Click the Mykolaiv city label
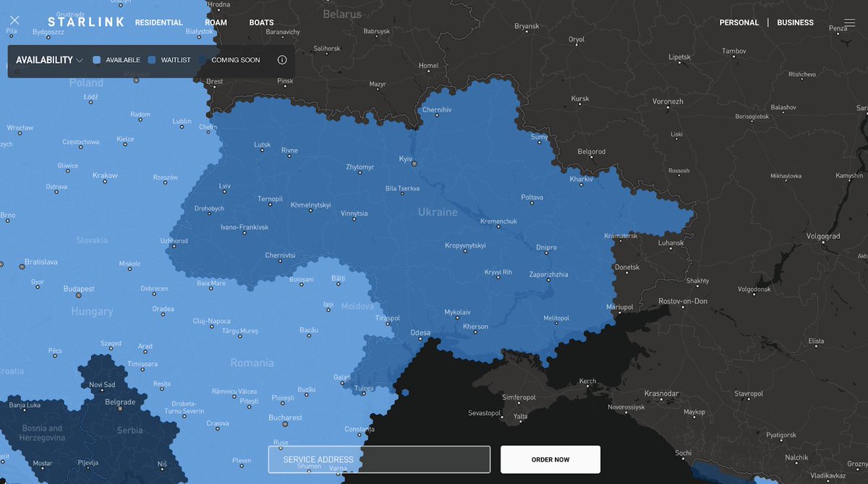 pos(457,312)
